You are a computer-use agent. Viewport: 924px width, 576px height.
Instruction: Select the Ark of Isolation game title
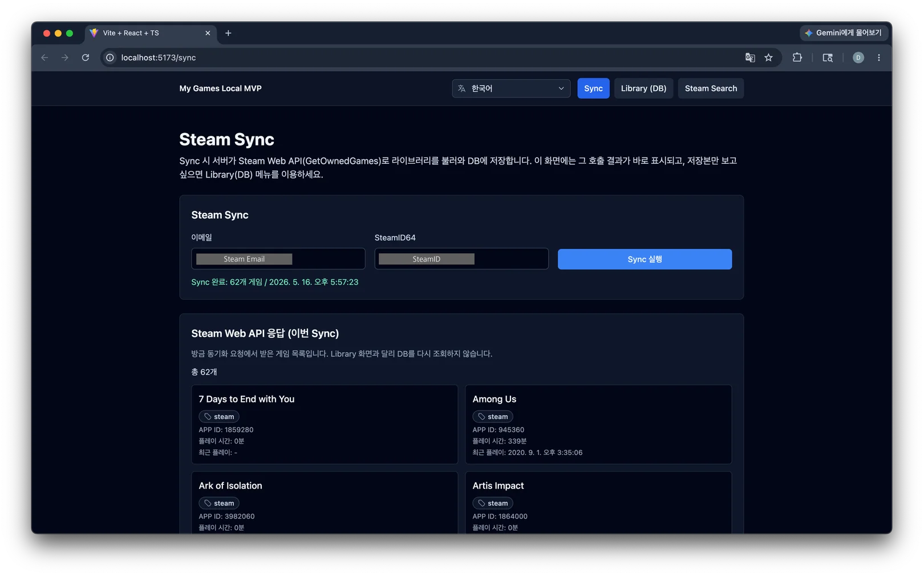tap(230, 486)
